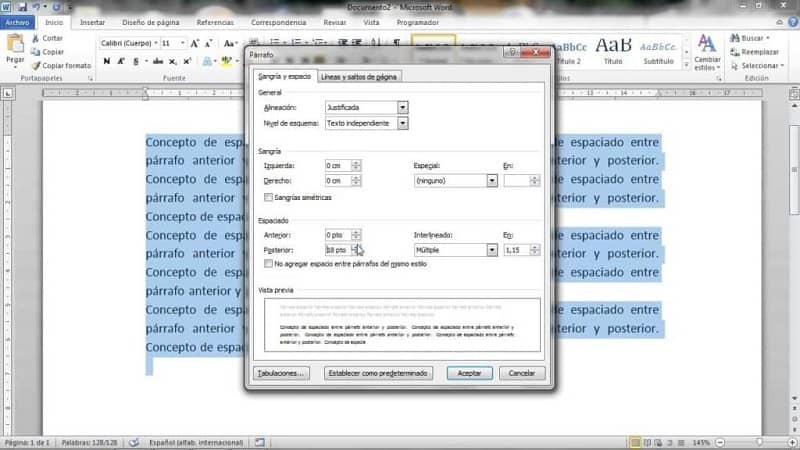The image size is (800, 450).
Task: Apply the Título style
Action: pyautogui.click(x=613, y=52)
